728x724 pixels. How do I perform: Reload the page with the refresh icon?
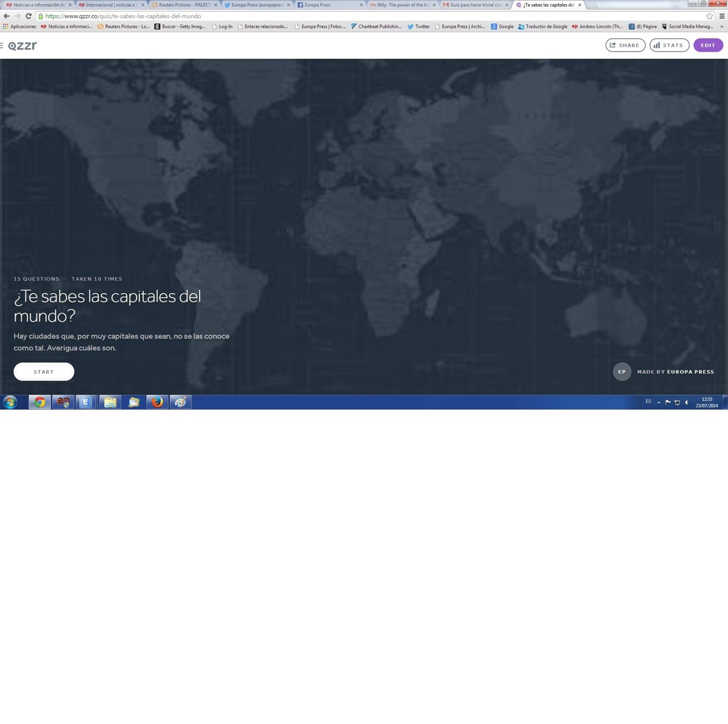[x=29, y=16]
